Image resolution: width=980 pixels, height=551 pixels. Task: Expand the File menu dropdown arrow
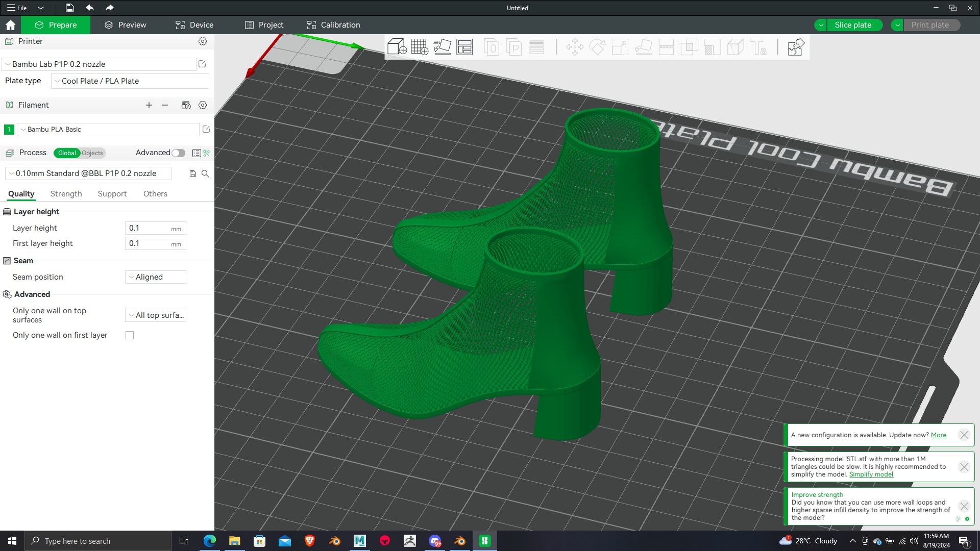click(x=41, y=8)
